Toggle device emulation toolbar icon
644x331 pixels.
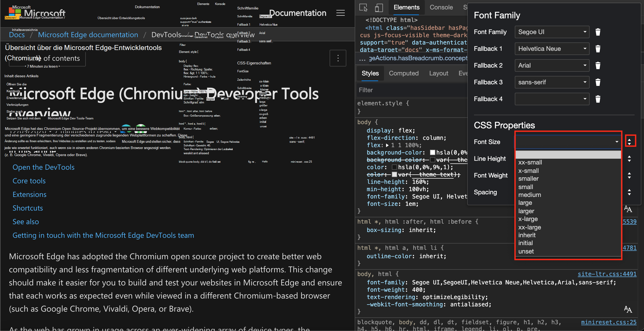[379, 8]
